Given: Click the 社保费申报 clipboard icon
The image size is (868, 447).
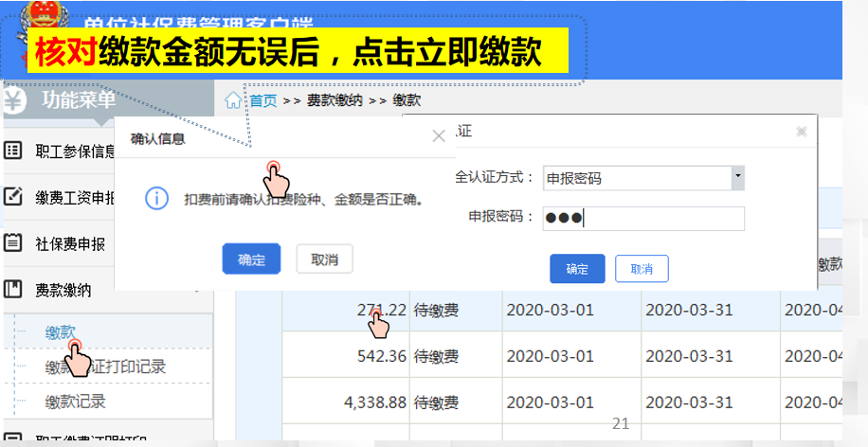Looking at the screenshot, I should coord(12,242).
